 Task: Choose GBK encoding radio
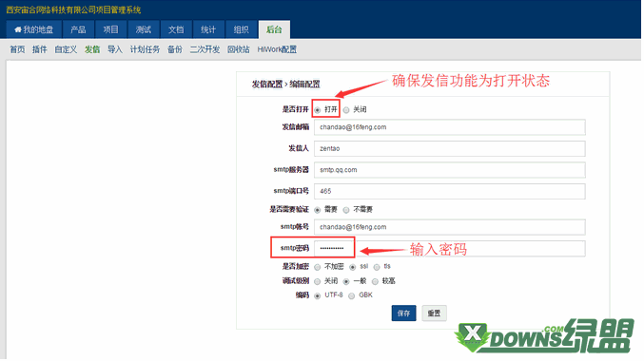(352, 296)
